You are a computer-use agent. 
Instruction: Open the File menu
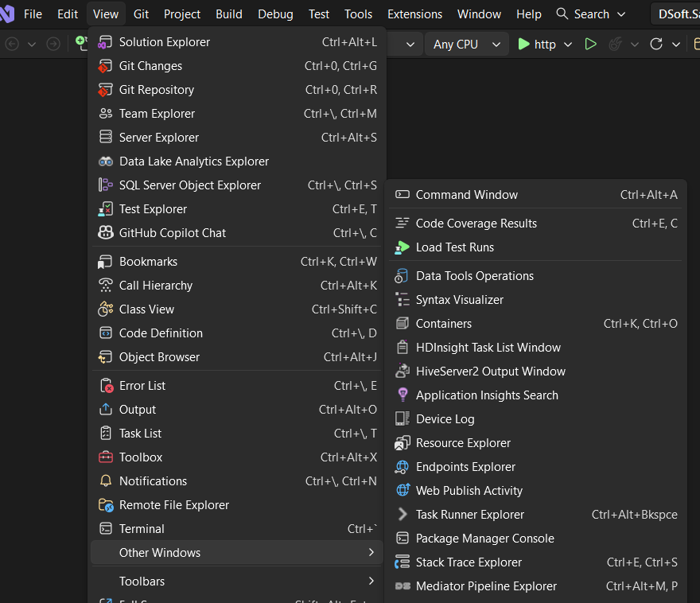[33, 14]
